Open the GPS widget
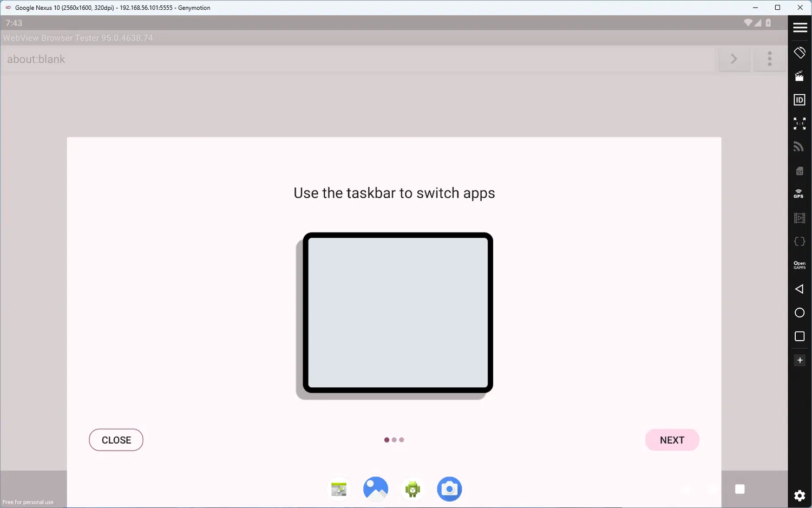Viewport: 812px width, 508px height. 799,194
